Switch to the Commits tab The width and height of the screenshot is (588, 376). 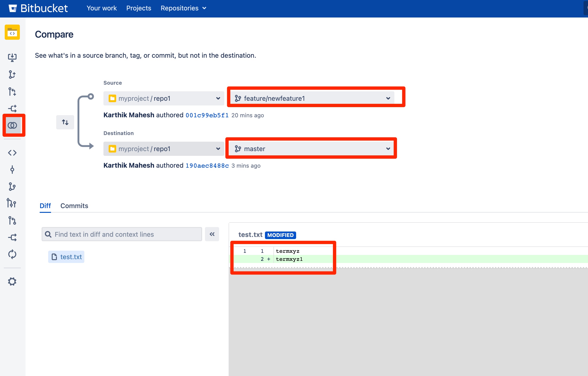pos(74,205)
